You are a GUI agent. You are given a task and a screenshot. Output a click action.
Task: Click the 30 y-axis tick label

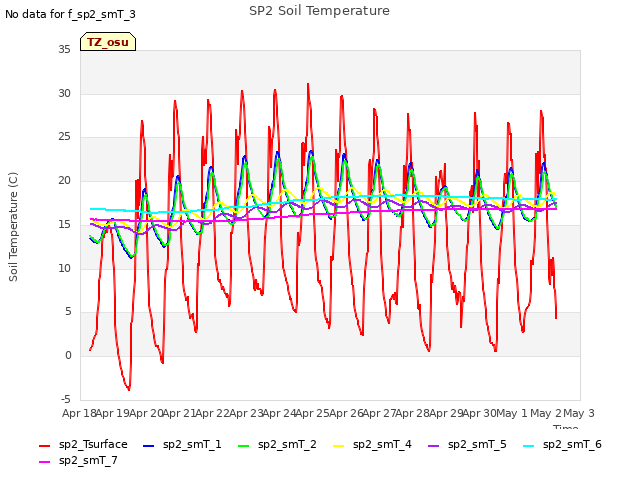[64, 93]
